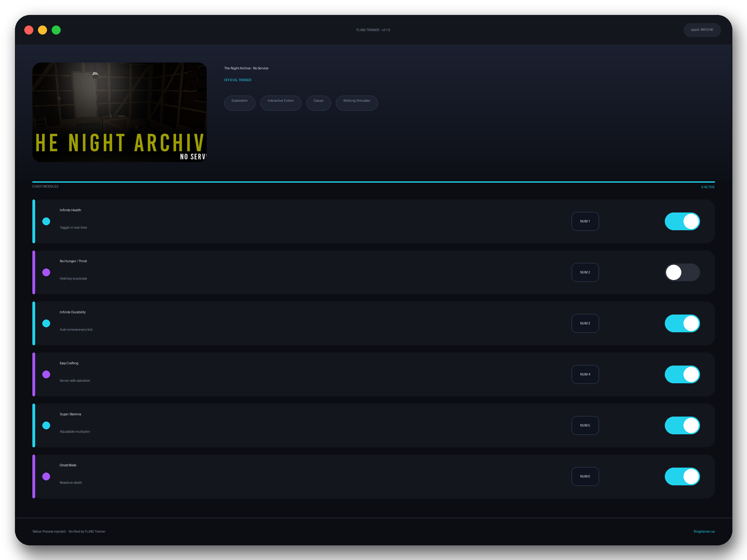This screenshot has height=560, width=747.
Task: Click the NUM 4 hotkey button
Action: (x=585, y=374)
